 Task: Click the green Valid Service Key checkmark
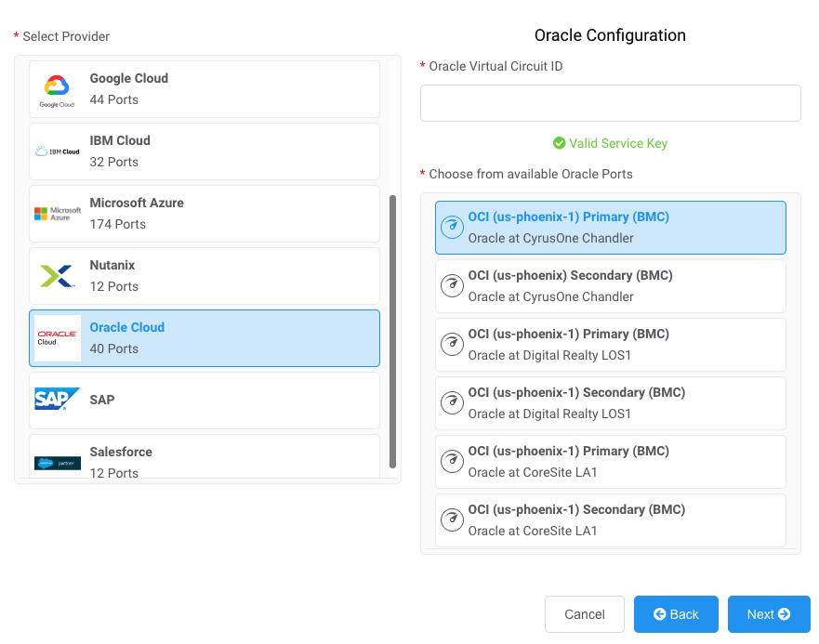pyautogui.click(x=559, y=143)
